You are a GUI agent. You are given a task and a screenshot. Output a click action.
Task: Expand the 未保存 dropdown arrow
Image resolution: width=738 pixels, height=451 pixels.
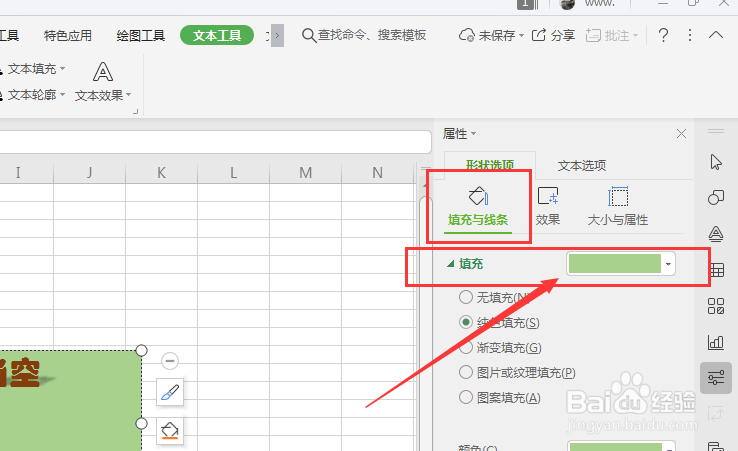[521, 35]
